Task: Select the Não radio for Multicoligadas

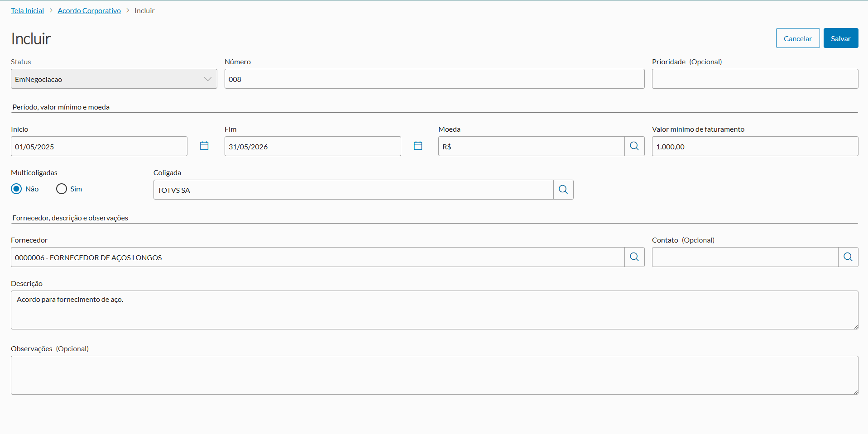Action: [x=16, y=189]
